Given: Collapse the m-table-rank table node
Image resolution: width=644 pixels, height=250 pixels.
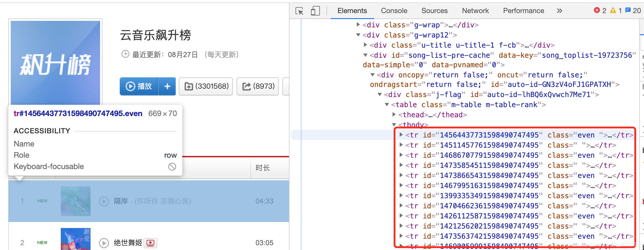Looking at the screenshot, I should (387, 104).
